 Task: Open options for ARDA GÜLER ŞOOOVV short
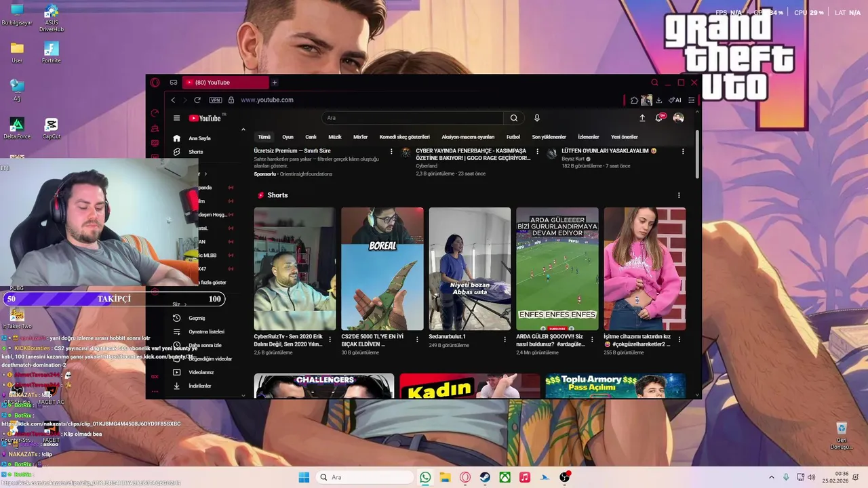coord(592,339)
